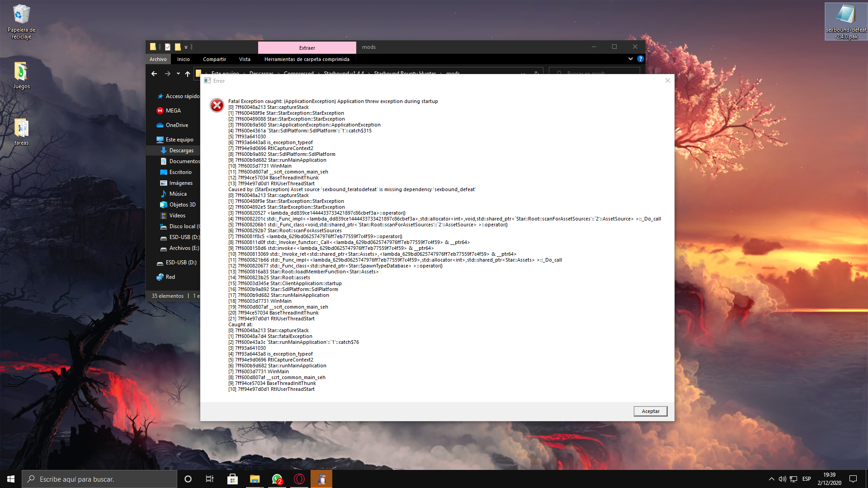Open the volume control in system tray

782,479
